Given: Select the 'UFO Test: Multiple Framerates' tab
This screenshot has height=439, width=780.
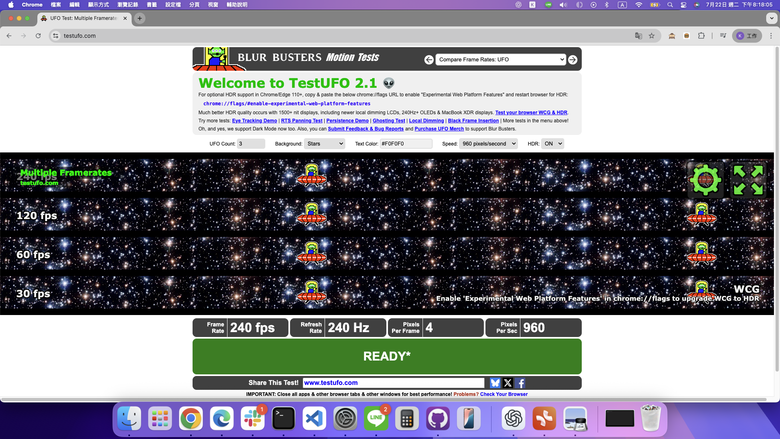Looking at the screenshot, I should (84, 18).
